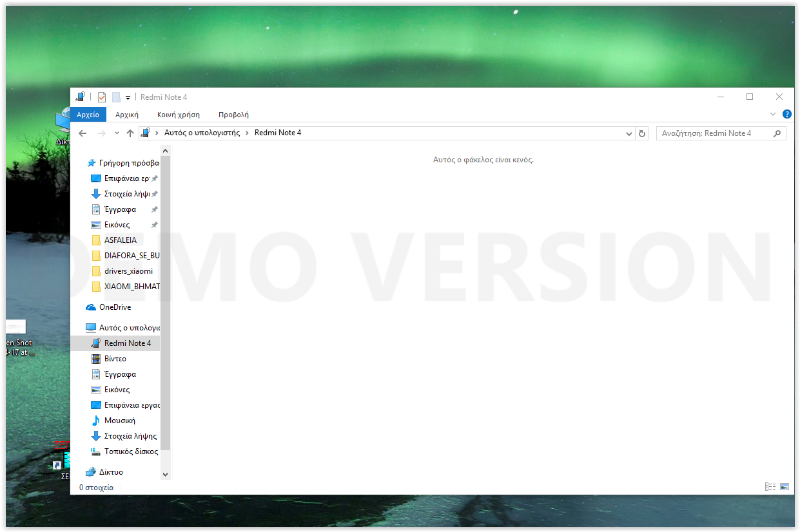Image resolution: width=800 pixels, height=532 pixels.
Task: Open the Help question mark icon
Action: [x=786, y=114]
